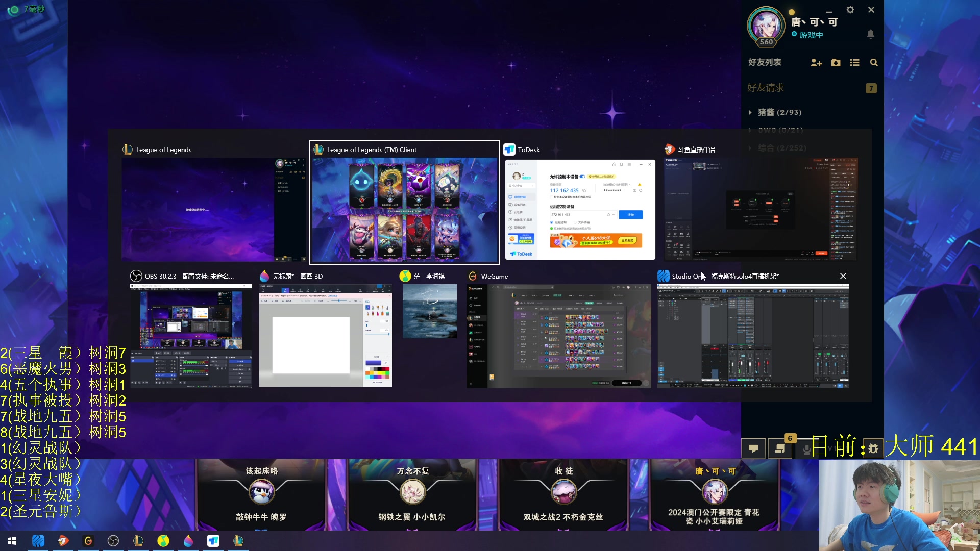Click the friend requests count badge 7
Screen dimensions: 980x551
point(871,88)
